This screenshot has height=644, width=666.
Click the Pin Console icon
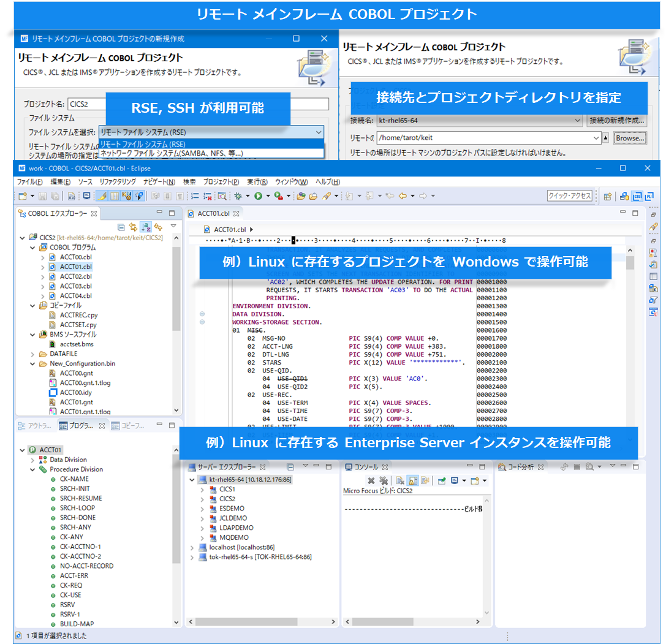tap(442, 480)
